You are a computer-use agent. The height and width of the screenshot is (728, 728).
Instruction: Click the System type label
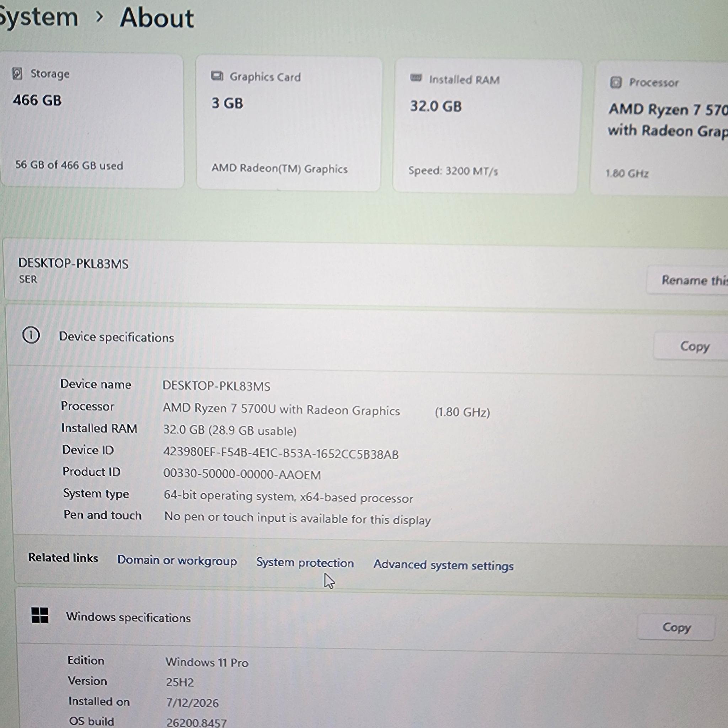(x=96, y=494)
